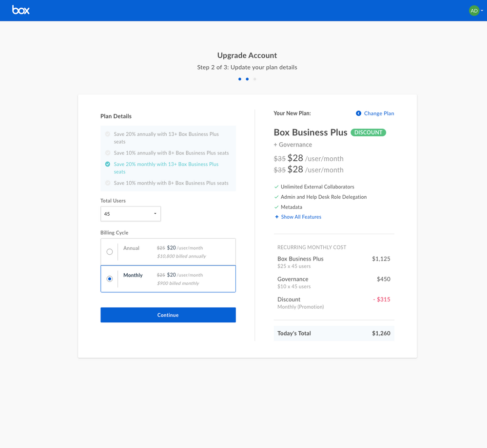Viewport: 487px width, 448px height.
Task: Select the Annual billing cycle radio button
Action: click(110, 252)
